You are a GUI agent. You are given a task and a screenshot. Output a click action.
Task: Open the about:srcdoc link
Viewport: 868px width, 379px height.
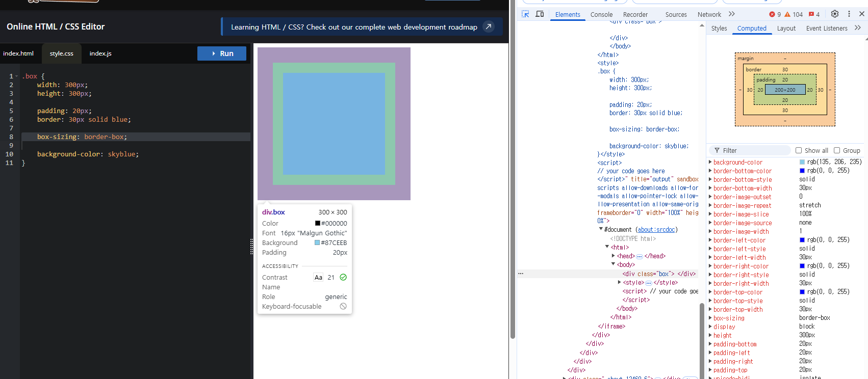pos(656,229)
